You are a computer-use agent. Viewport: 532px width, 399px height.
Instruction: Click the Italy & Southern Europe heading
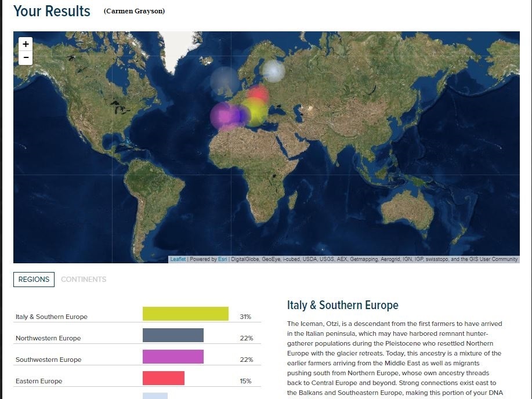click(342, 305)
